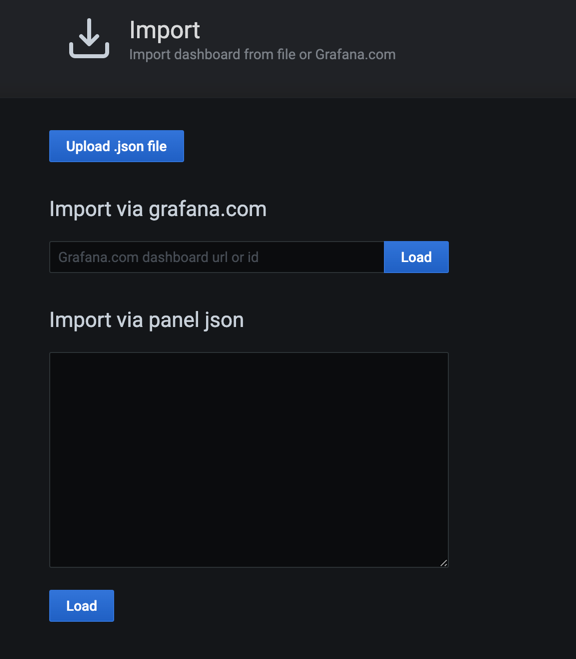Place cursor inside the large JSON box
The image size is (576, 659).
249,460
